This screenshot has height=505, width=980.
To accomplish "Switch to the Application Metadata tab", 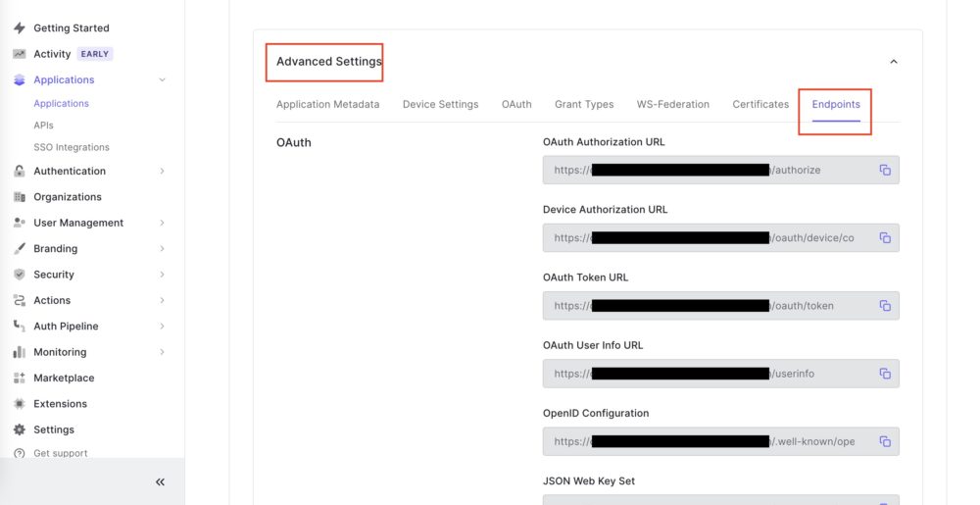I will pos(327,104).
